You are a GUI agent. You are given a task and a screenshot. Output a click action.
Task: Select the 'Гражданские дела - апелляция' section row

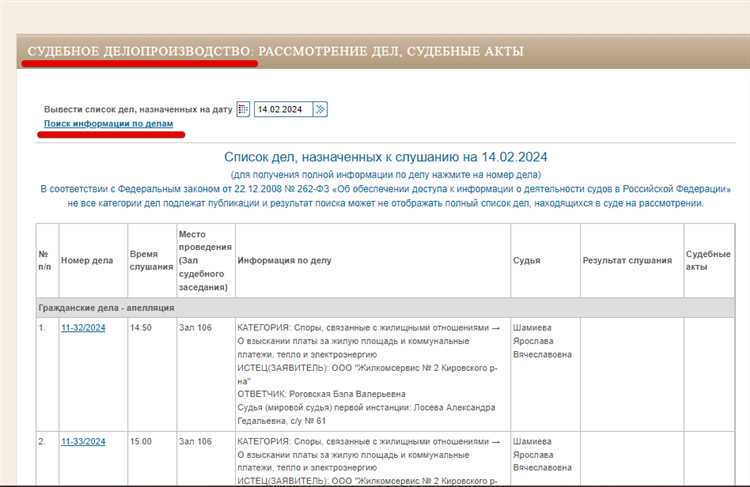pyautogui.click(x=386, y=308)
